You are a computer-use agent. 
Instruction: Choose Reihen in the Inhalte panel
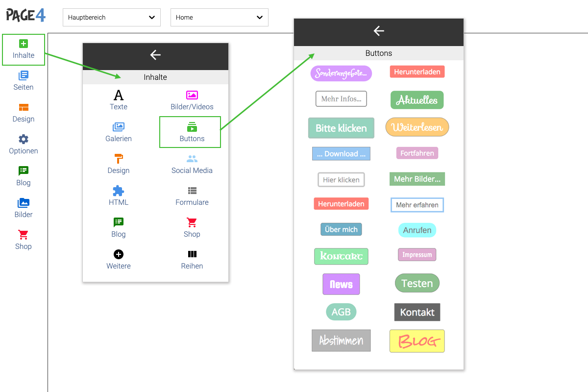pyautogui.click(x=192, y=260)
